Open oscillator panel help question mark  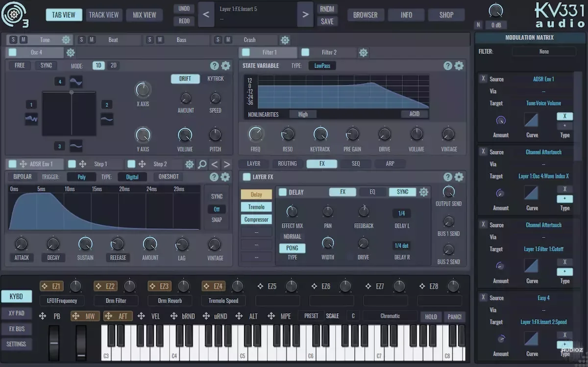pos(214,66)
